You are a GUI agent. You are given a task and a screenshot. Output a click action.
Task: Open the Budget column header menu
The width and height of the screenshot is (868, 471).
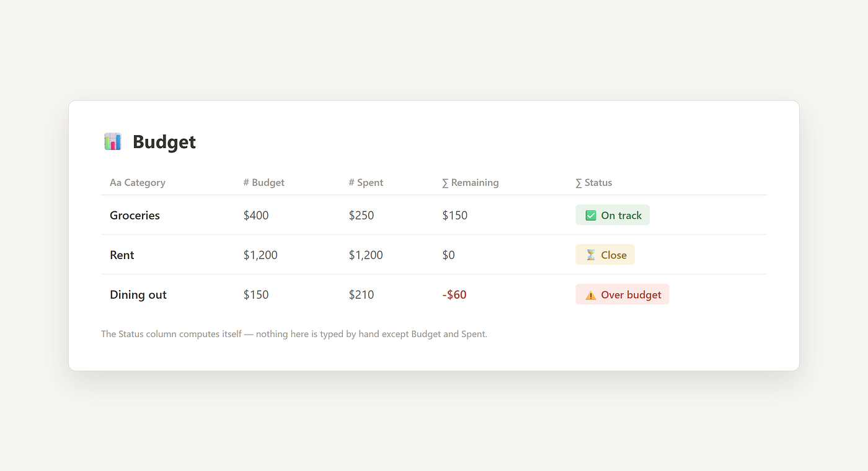point(264,183)
